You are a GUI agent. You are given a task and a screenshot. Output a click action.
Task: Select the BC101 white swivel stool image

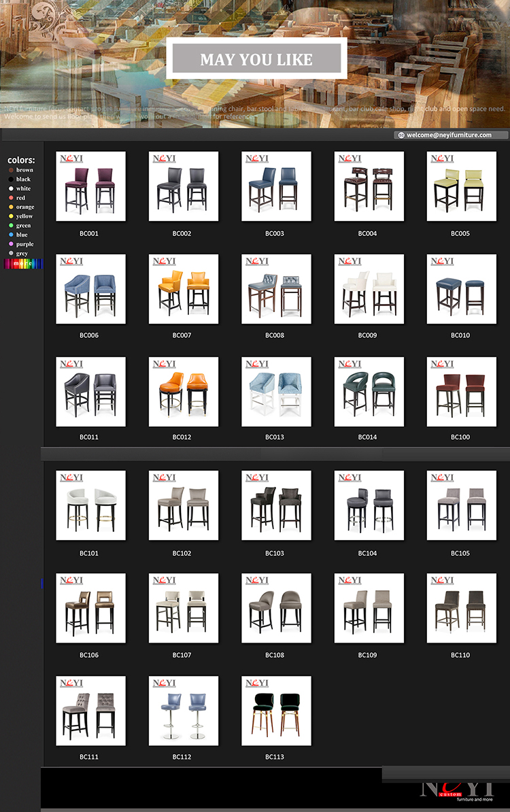[x=90, y=505]
